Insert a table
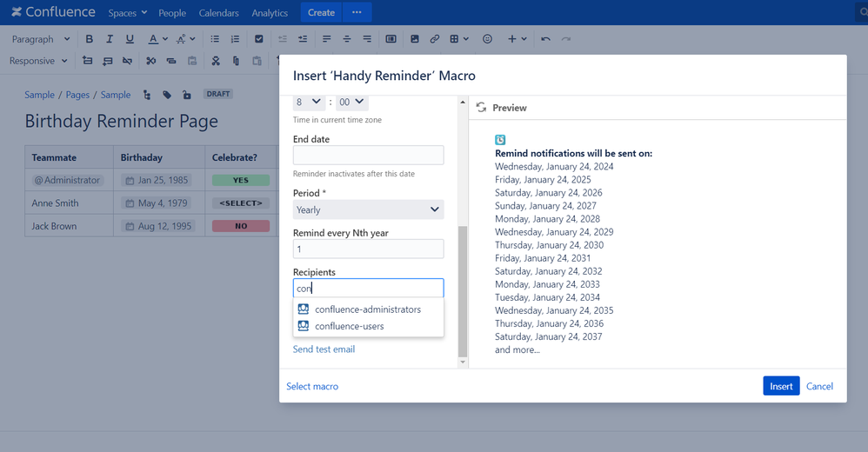The height and width of the screenshot is (452, 868). (x=454, y=39)
